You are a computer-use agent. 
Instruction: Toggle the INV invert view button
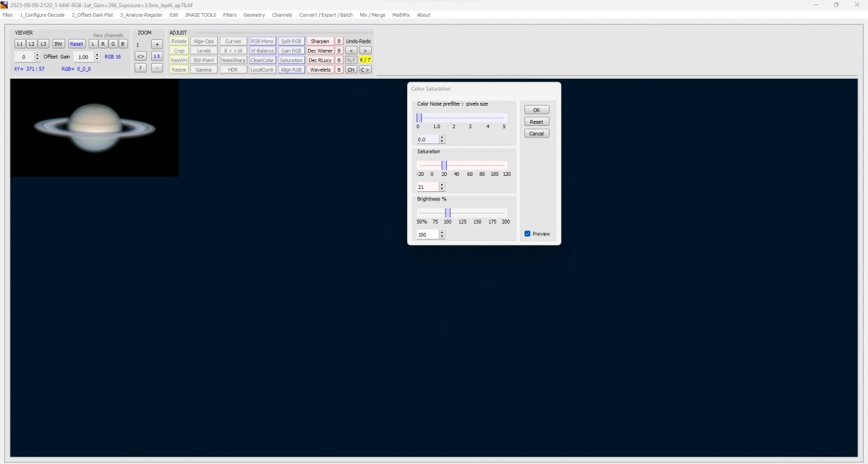[x=58, y=44]
